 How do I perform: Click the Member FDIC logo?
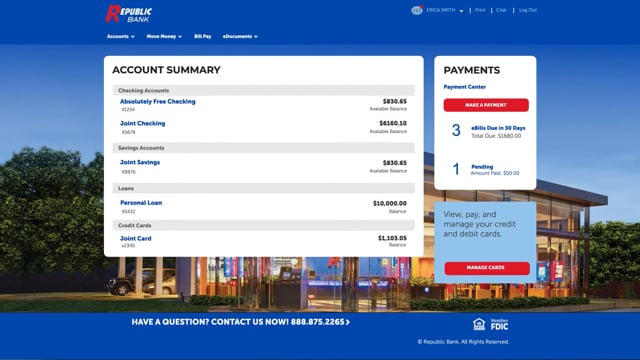[x=499, y=325]
